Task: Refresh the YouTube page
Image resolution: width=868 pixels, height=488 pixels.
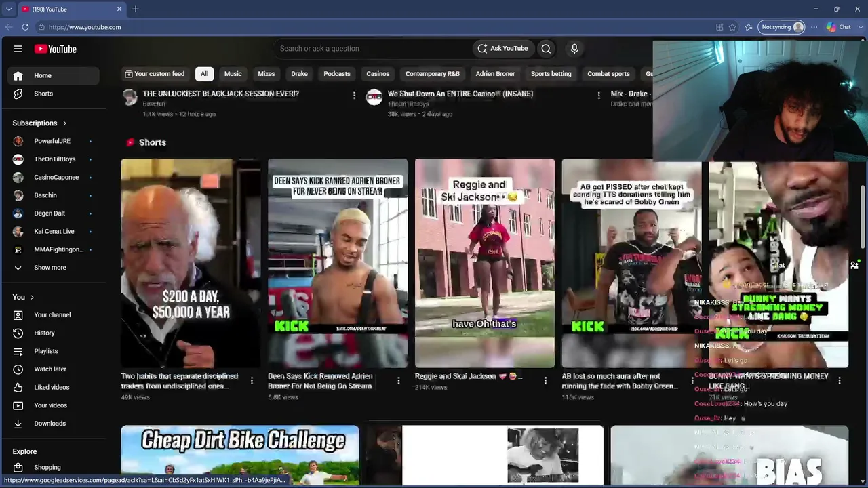Action: tap(25, 27)
